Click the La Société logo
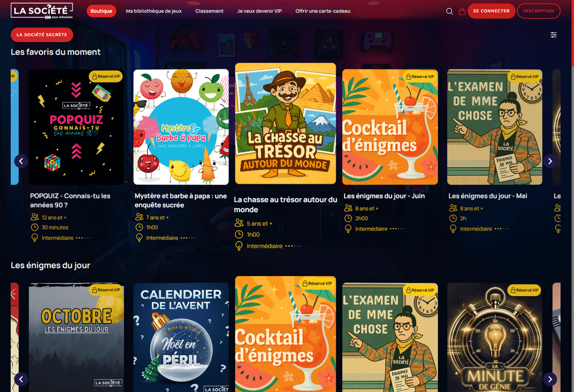Screen dimensions: 574x392 click(x=42, y=11)
